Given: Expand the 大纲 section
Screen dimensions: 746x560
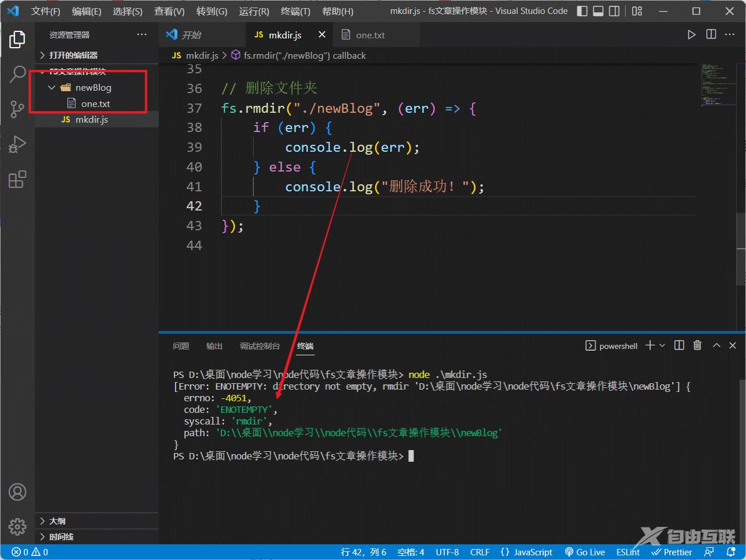Looking at the screenshot, I should tap(97, 521).
